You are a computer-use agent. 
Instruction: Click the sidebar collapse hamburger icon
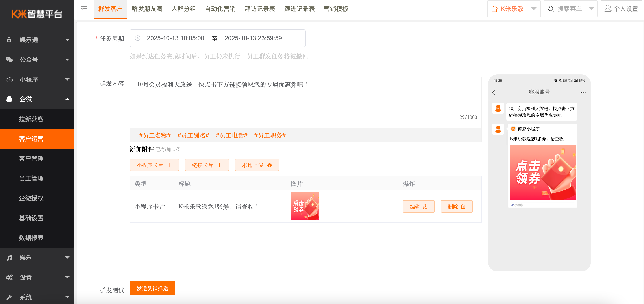84,9
